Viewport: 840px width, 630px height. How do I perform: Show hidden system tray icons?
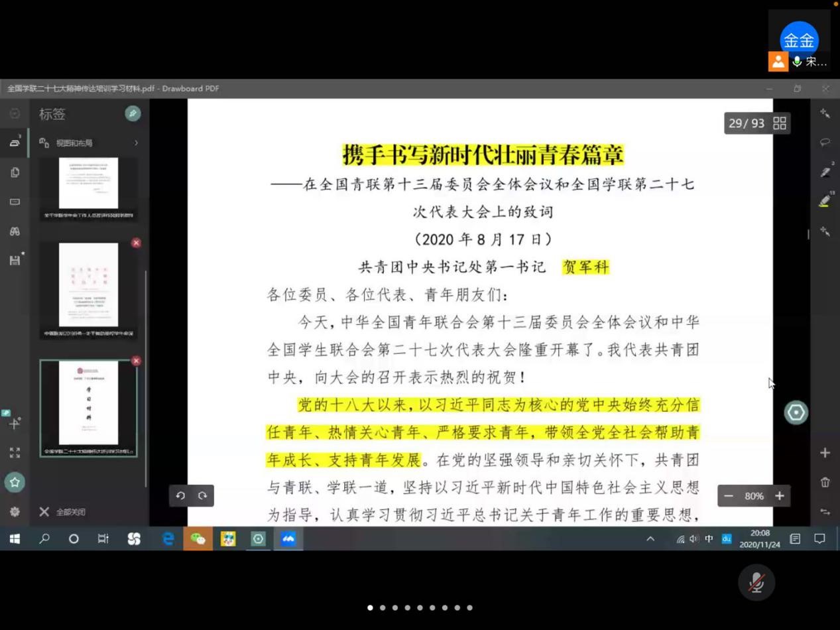[x=650, y=539]
